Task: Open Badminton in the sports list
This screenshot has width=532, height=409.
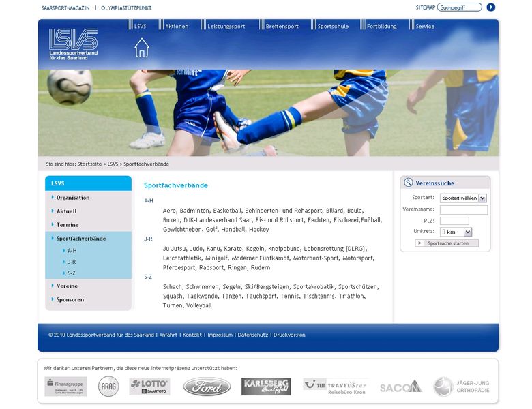Action: 194,211
